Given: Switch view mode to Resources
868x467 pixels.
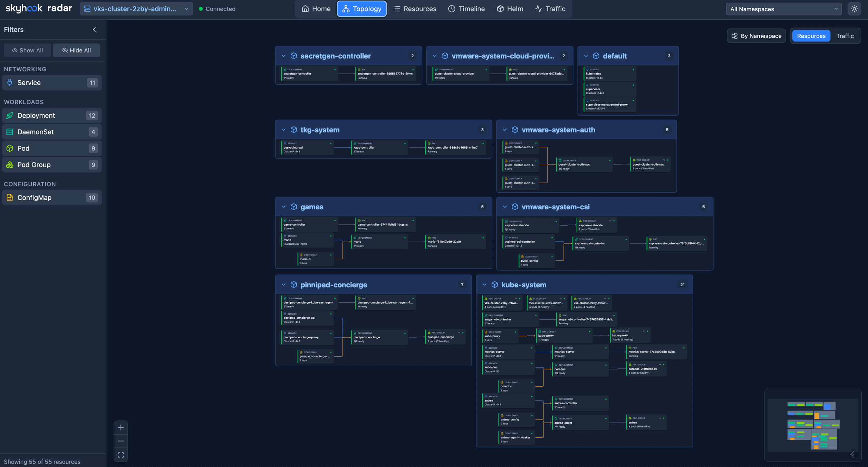Looking at the screenshot, I should [x=811, y=36].
